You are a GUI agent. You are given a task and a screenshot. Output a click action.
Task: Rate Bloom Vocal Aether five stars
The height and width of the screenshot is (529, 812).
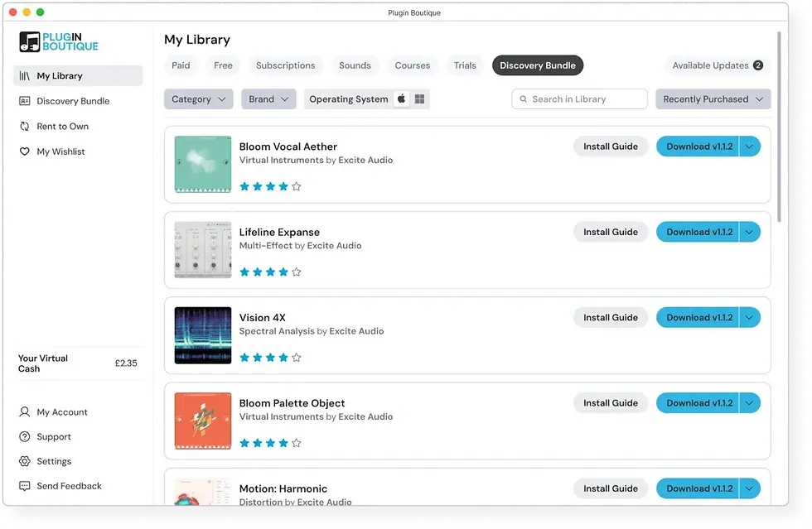[297, 186]
